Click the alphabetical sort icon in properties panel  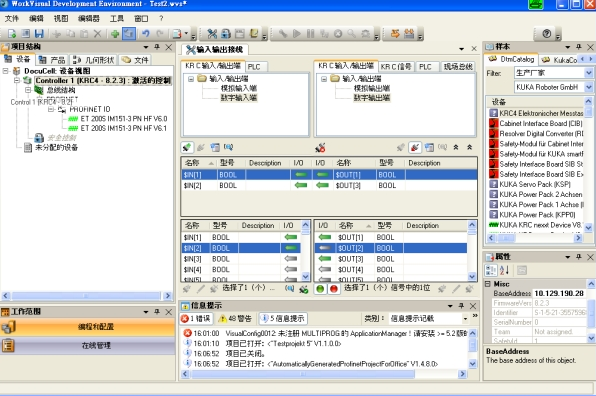(x=504, y=270)
